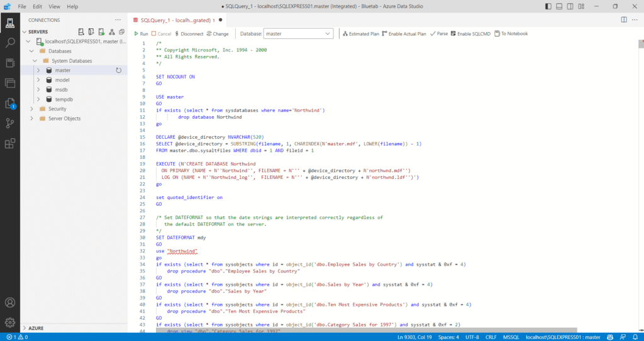Expand the AZURE section
The image size is (644, 341).
coord(36,328)
